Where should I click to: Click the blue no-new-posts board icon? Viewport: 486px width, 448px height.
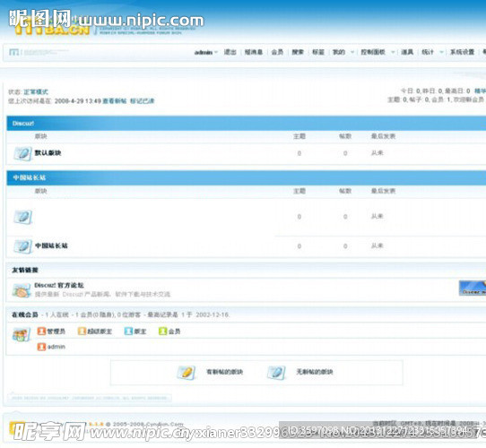click(x=276, y=373)
